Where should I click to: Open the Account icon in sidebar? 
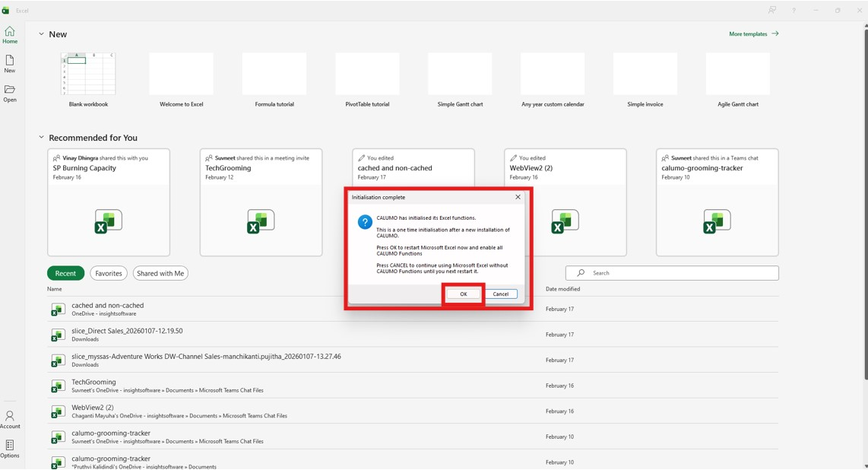click(10, 420)
